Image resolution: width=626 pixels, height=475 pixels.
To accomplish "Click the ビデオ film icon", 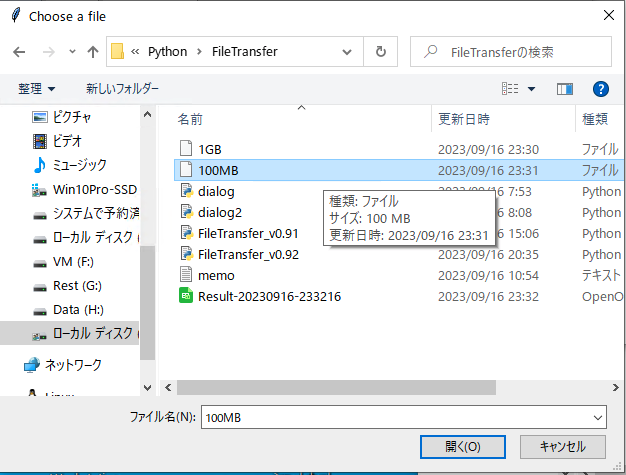I will coord(40,141).
